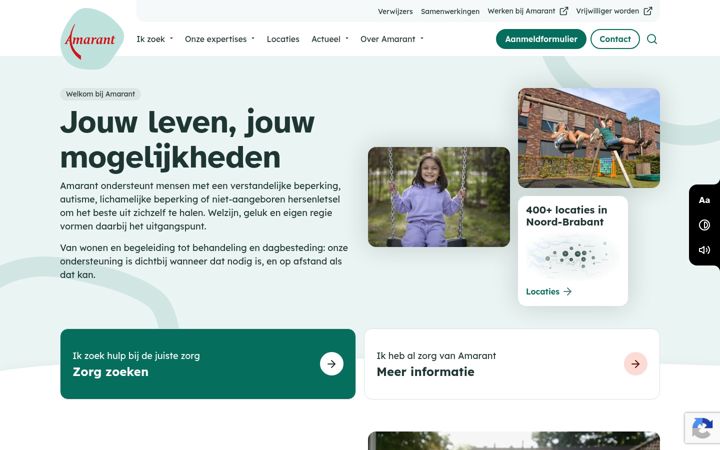
Task: Click the pink arrow circle on the Meer informatie card
Action: coord(636,364)
